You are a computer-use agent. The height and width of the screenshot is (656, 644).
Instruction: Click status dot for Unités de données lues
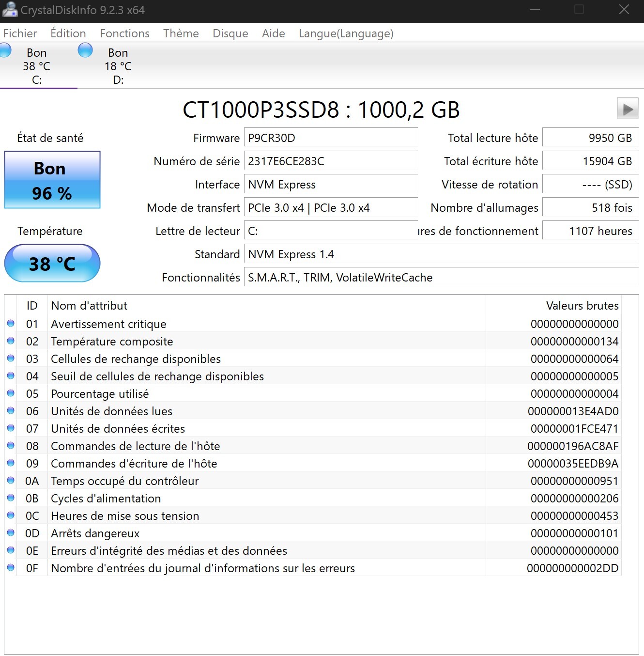pos(11,410)
